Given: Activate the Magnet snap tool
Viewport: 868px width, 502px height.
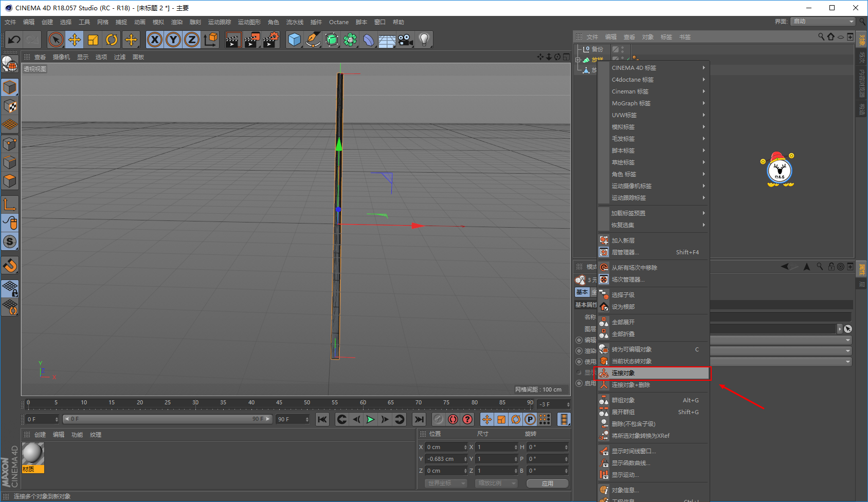Looking at the screenshot, I should pyautogui.click(x=10, y=266).
